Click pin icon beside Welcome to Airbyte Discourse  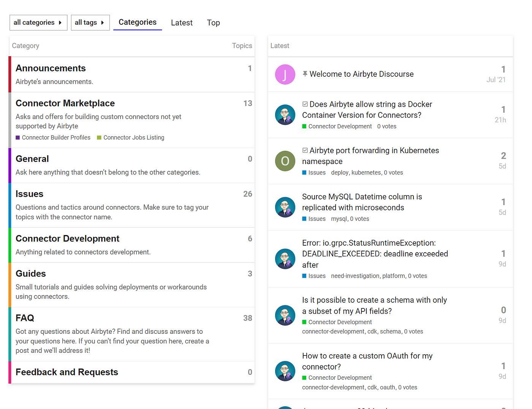tap(305, 74)
